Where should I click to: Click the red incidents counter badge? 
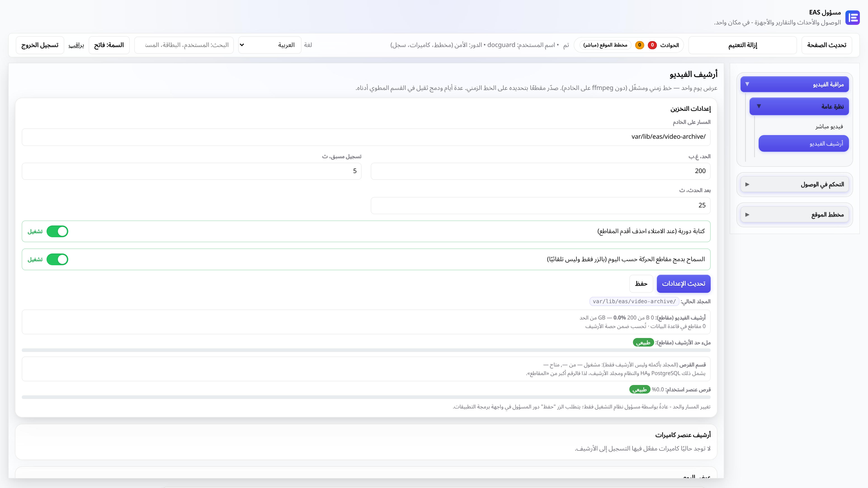pos(652,45)
